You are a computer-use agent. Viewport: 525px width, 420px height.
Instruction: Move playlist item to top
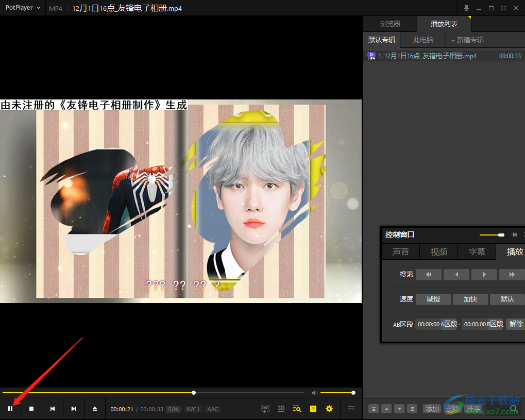tap(374, 409)
